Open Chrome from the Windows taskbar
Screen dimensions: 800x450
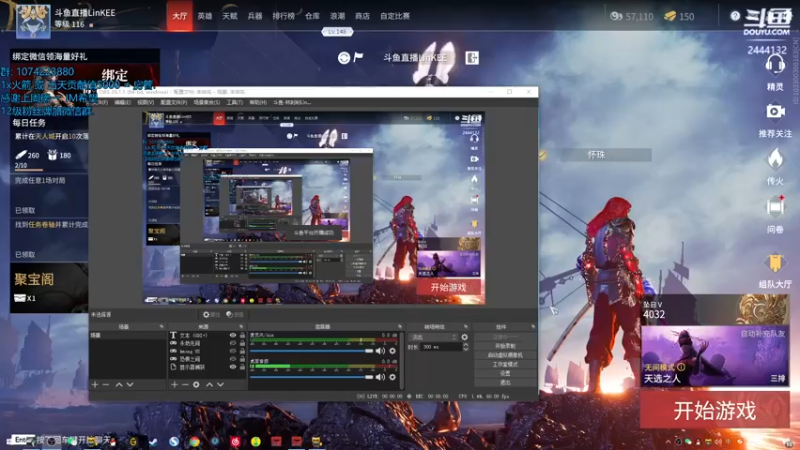coord(194,441)
